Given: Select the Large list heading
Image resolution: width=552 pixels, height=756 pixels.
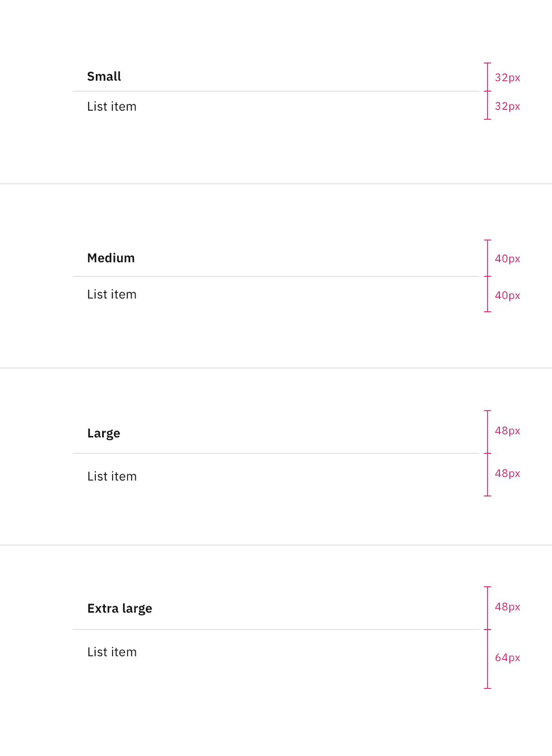Looking at the screenshot, I should (103, 433).
